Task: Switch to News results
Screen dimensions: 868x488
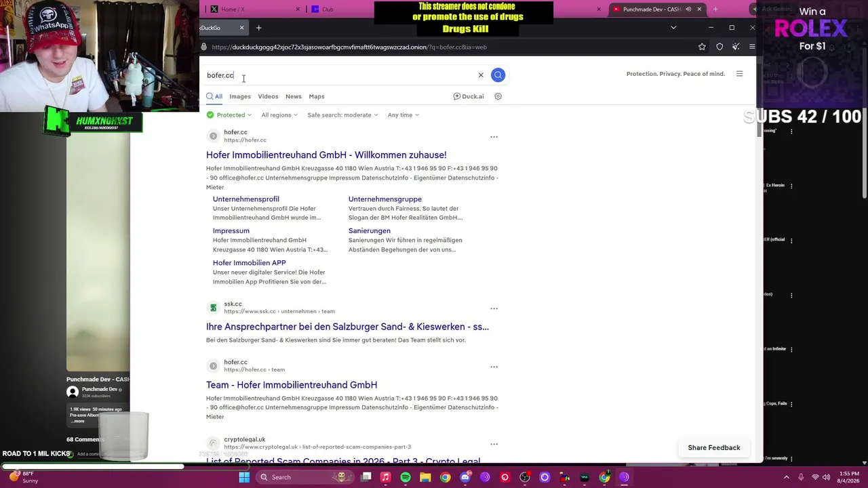Action: (x=293, y=96)
